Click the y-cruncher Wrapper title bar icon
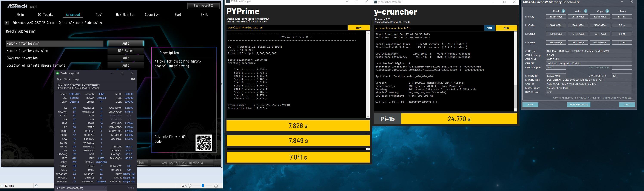This screenshot has width=644, height=191. coord(376,2)
